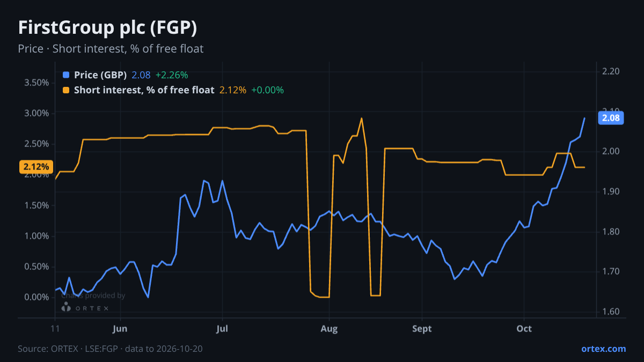Toggle the Price (GBP) legend entry
The image size is (644, 362).
coord(100,75)
